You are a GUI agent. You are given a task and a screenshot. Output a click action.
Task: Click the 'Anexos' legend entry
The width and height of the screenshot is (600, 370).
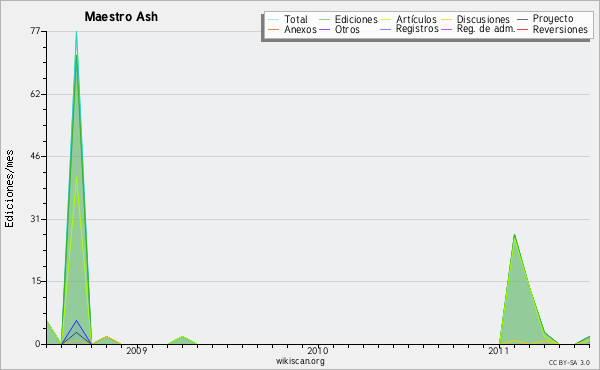(x=300, y=29)
